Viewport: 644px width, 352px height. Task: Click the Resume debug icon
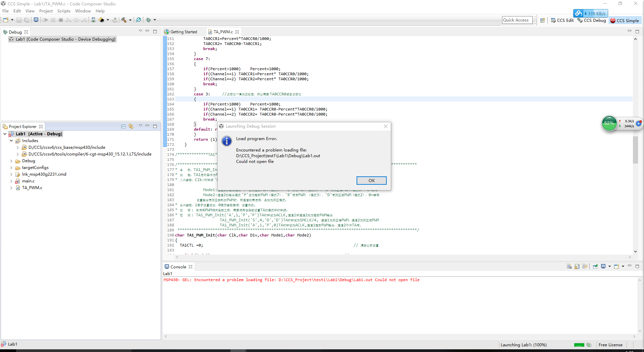[x=45, y=20]
